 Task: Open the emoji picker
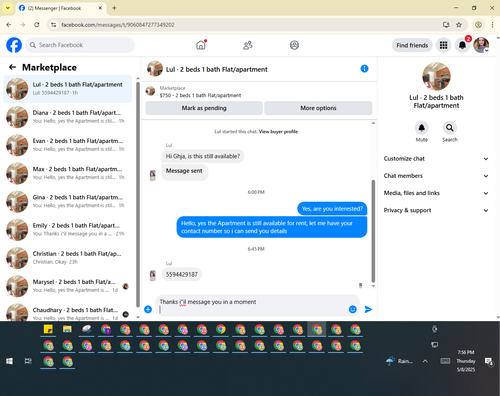353,309
